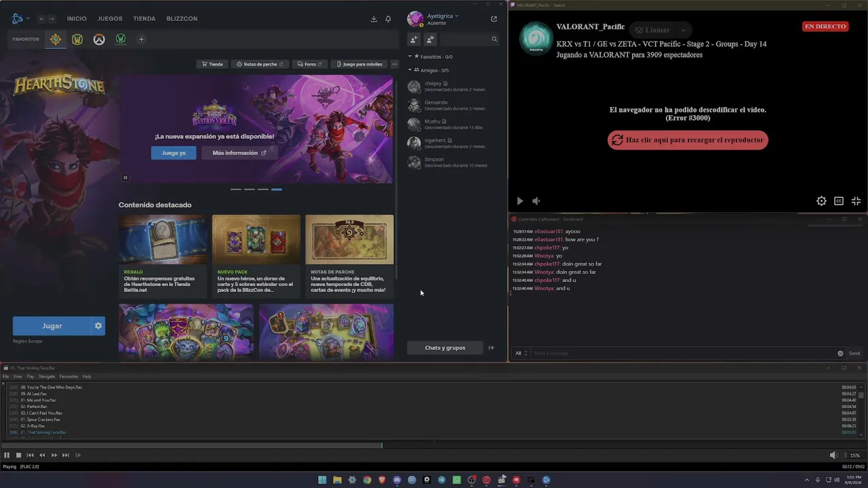868x488 pixels.
Task: Click the friends search field
Action: tap(470, 39)
